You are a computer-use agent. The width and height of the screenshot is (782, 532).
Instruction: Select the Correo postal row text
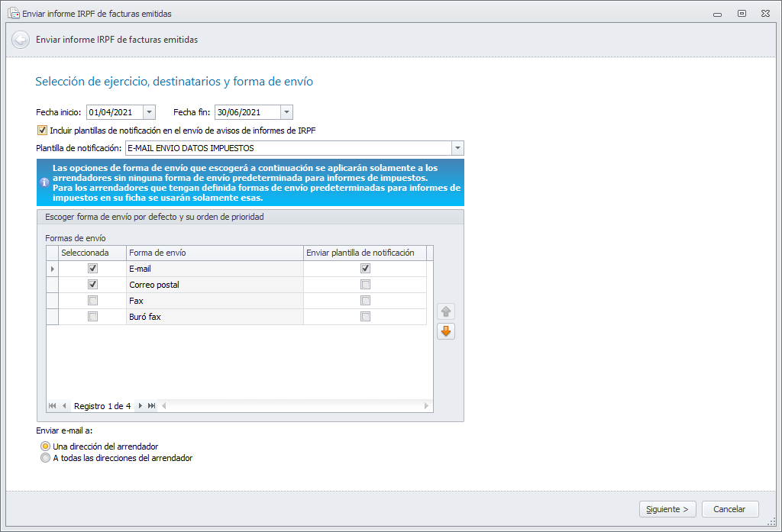pyautogui.click(x=154, y=285)
